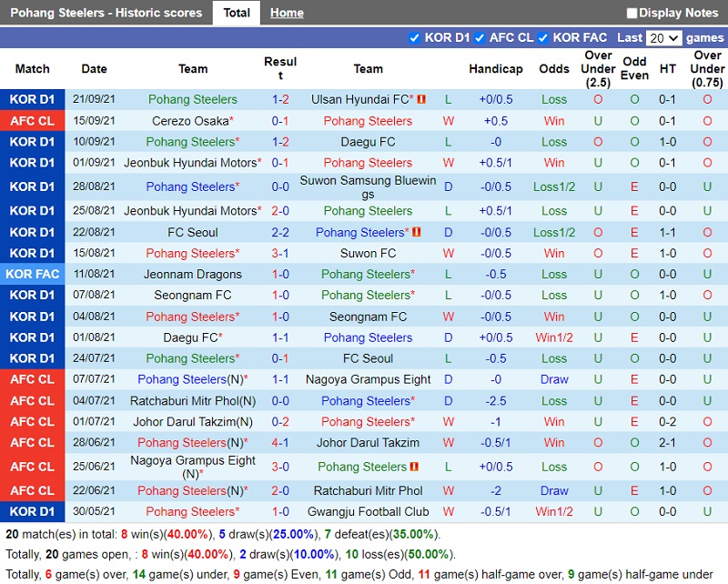
Task: Click red card icon in FC Seoul 2-2 row
Action: 417,233
